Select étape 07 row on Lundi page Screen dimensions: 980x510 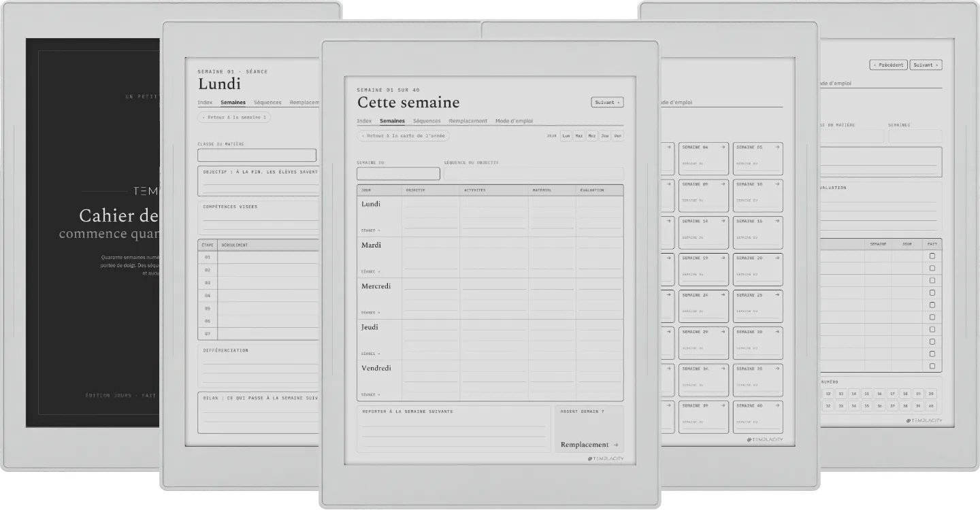pyautogui.click(x=259, y=333)
